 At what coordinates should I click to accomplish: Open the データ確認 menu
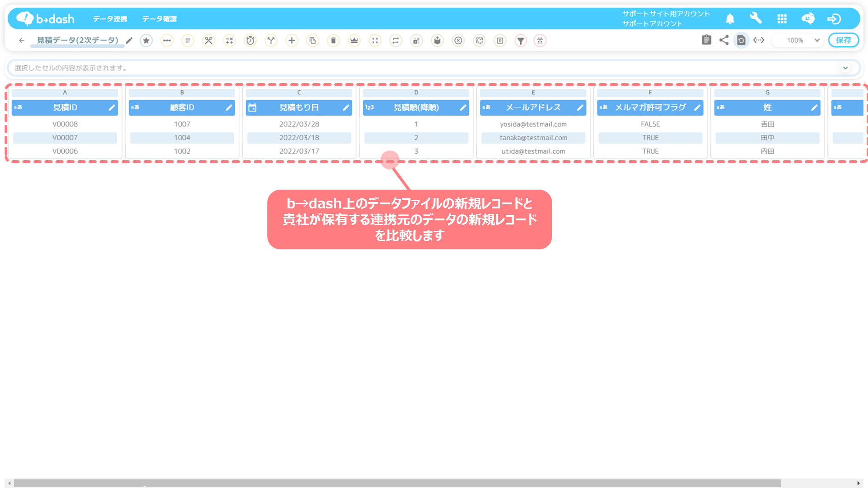tap(159, 19)
